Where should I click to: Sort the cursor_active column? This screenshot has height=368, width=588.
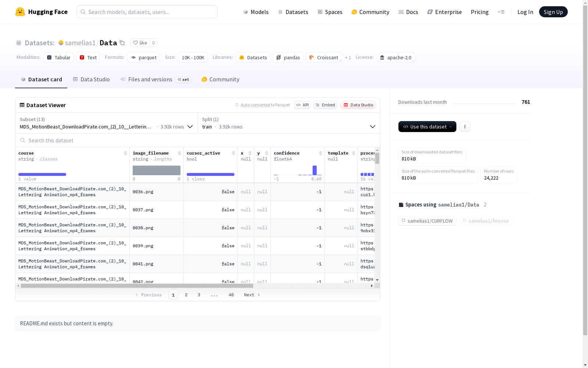(233, 153)
